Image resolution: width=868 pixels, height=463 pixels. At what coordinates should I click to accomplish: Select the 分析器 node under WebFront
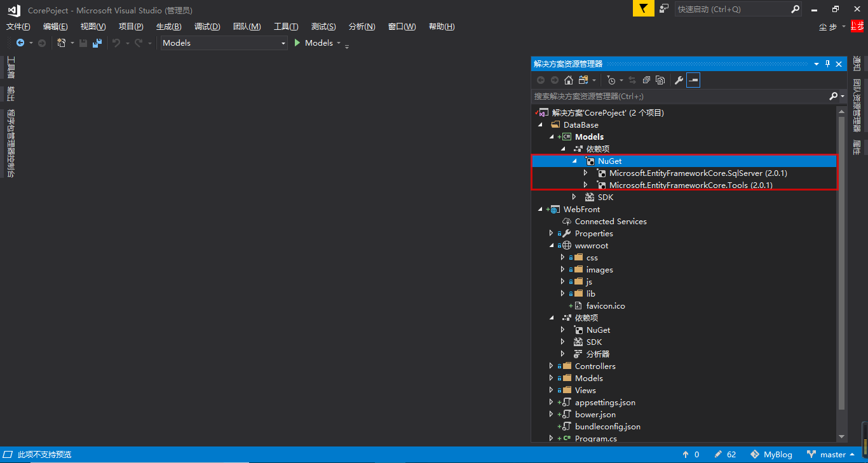coord(598,354)
